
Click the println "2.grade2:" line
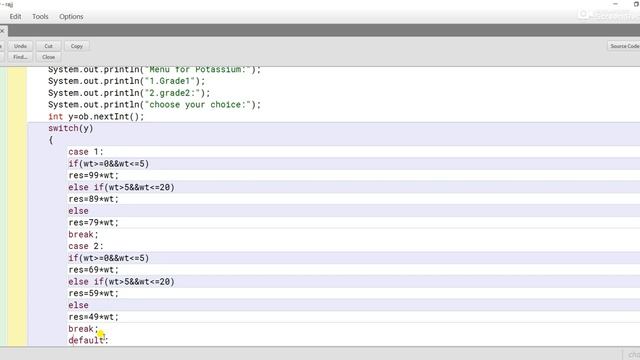tap(129, 93)
